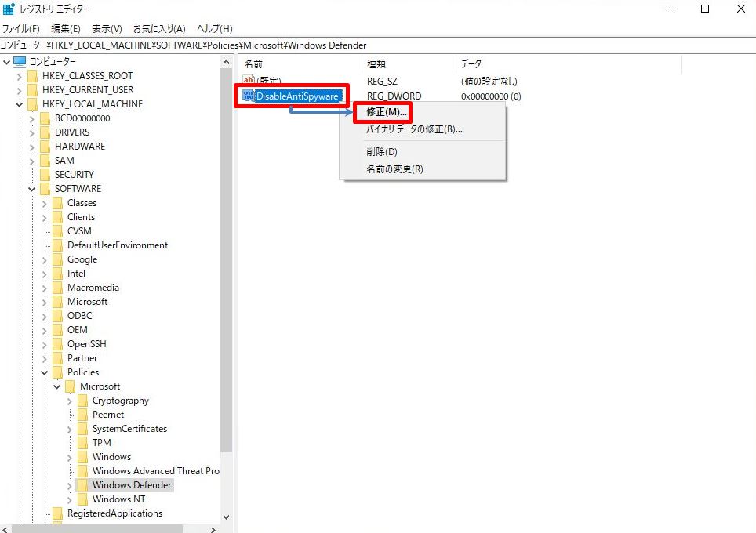Click the HKEY_CLASSES_ROOT folder icon
The width and height of the screenshot is (756, 533).
coord(33,76)
